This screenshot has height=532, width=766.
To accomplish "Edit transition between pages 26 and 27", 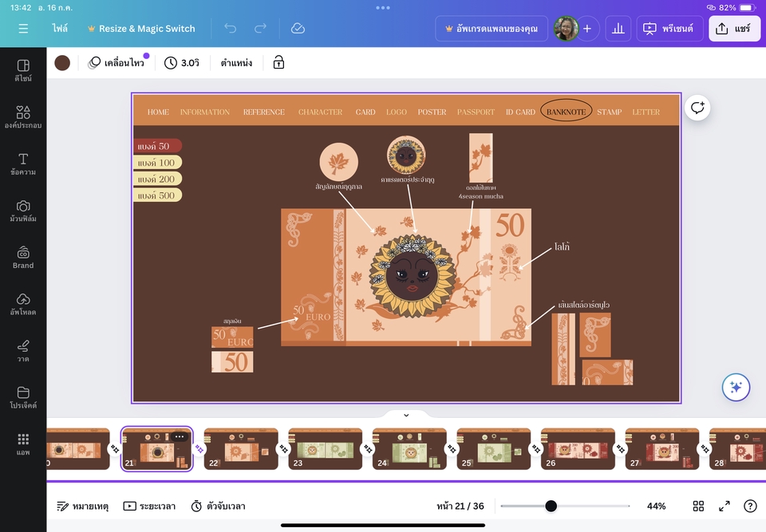I will [621, 448].
